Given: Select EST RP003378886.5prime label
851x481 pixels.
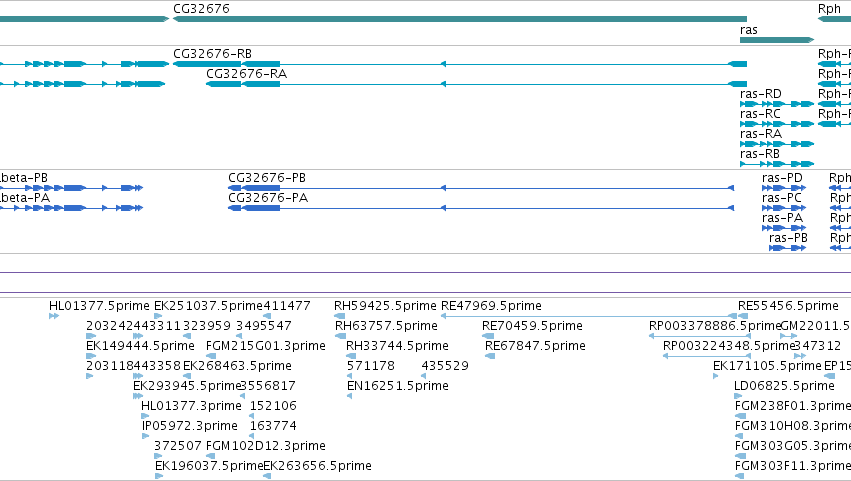Looking at the screenshot, I should coord(715,326).
